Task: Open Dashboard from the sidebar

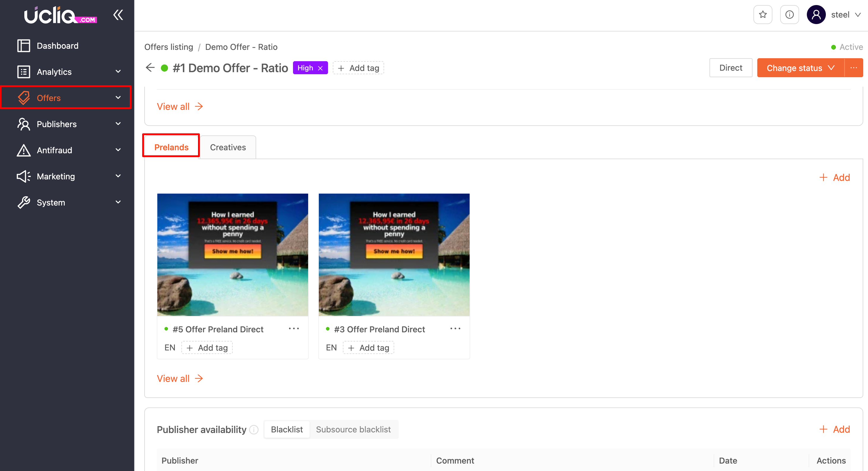Action: pos(57,46)
